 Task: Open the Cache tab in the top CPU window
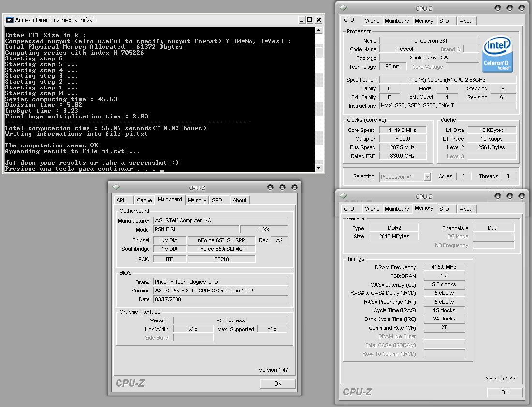tap(371, 21)
